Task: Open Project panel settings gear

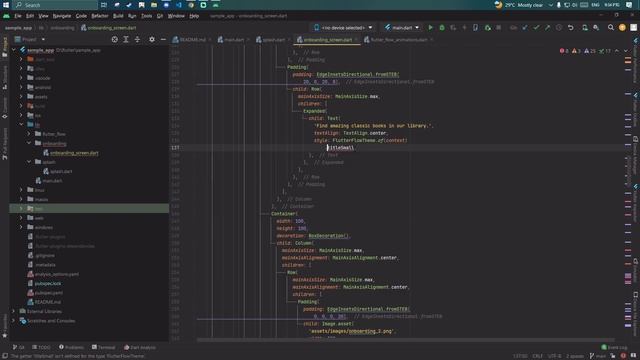Action: (152, 40)
